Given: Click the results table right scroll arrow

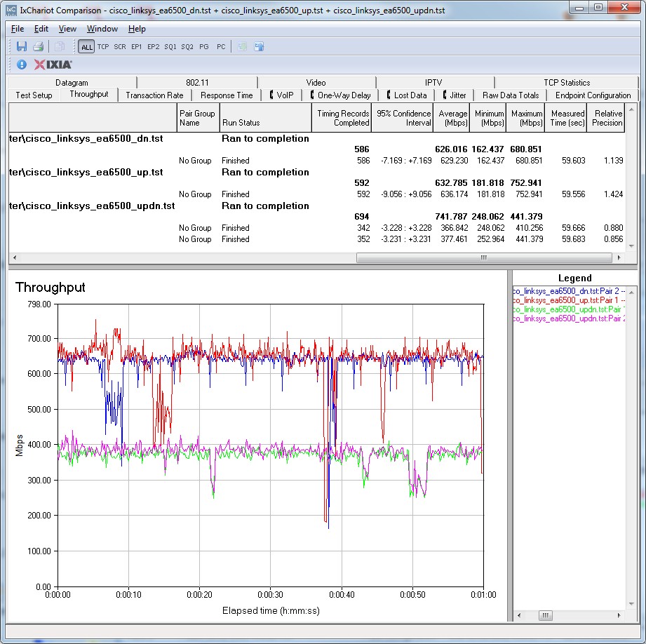Looking at the screenshot, I should pyautogui.click(x=619, y=257).
